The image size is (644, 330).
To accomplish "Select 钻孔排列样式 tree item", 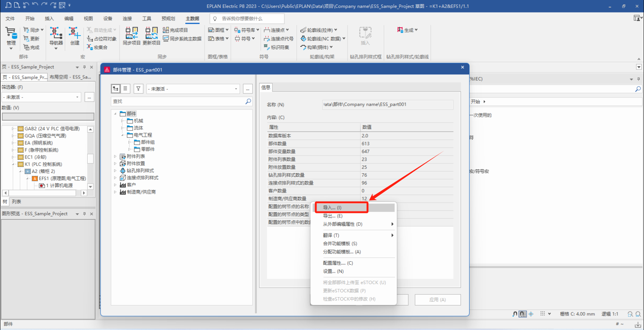I will click(x=141, y=171).
